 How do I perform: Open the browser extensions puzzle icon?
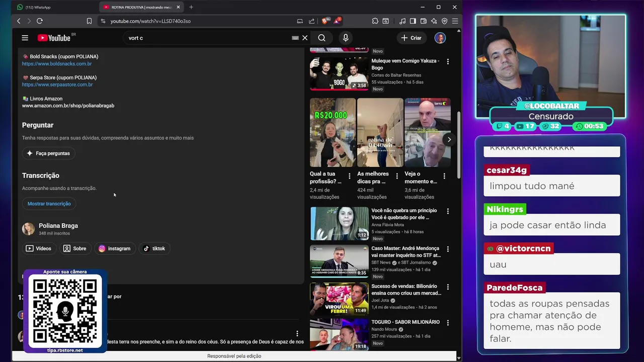[x=375, y=21]
